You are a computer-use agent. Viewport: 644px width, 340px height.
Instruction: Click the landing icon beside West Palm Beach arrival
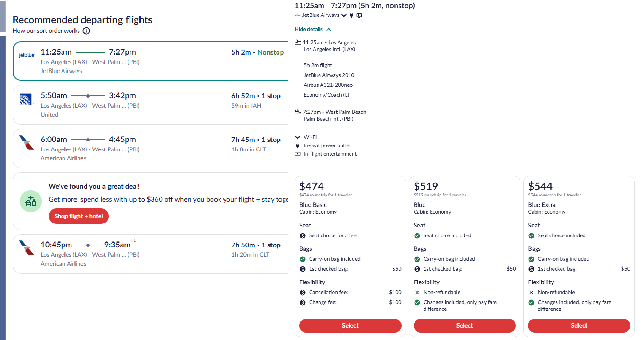298,111
